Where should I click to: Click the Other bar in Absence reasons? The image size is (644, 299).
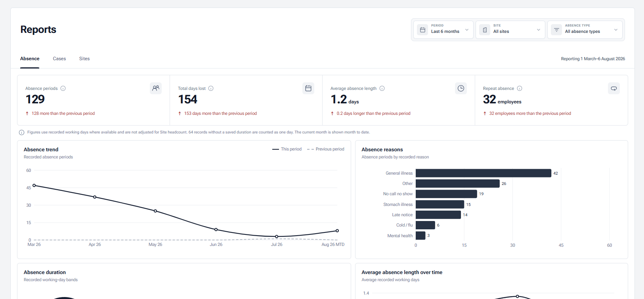(x=458, y=183)
